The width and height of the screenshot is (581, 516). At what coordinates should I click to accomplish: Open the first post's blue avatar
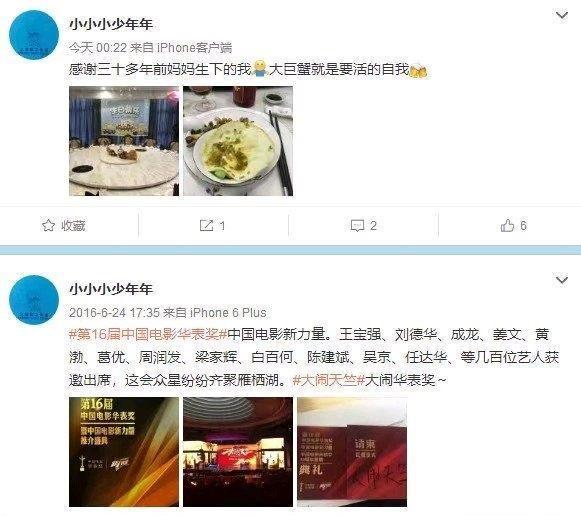pos(34,35)
